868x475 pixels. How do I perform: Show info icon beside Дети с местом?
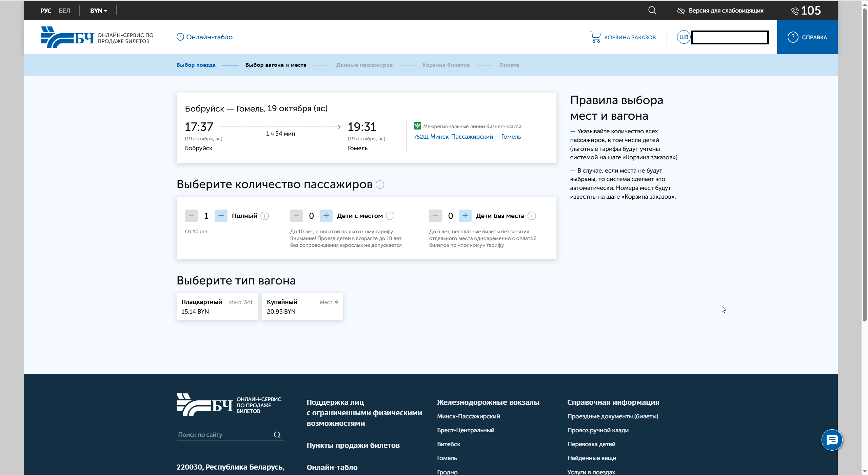pos(390,216)
